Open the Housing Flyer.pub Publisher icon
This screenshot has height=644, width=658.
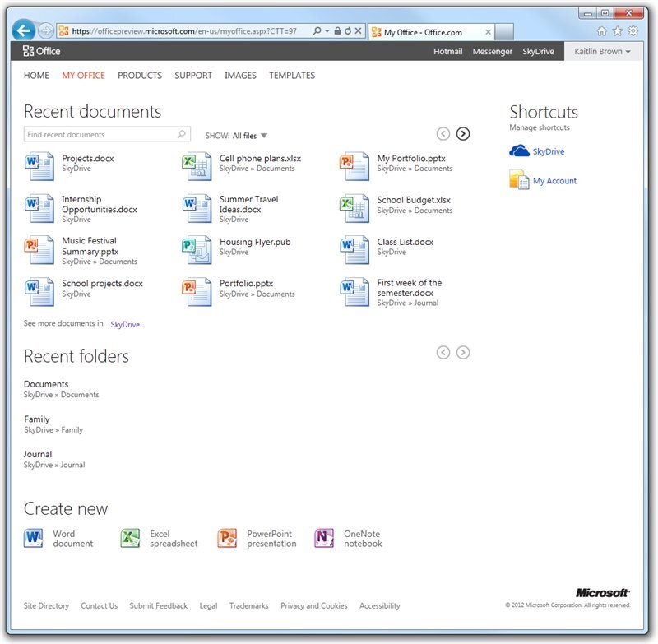(197, 250)
